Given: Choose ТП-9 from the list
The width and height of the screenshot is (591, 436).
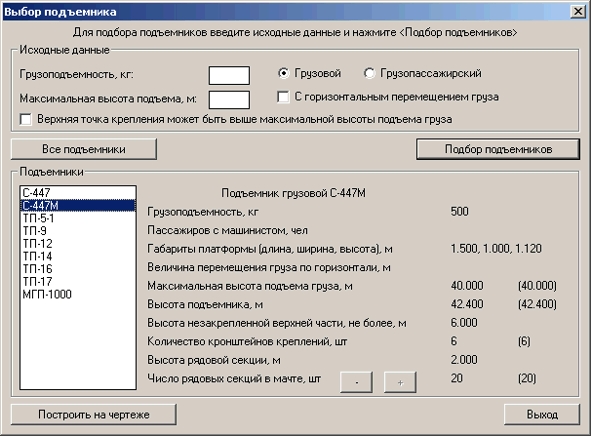Looking at the screenshot, I should coord(78,231).
